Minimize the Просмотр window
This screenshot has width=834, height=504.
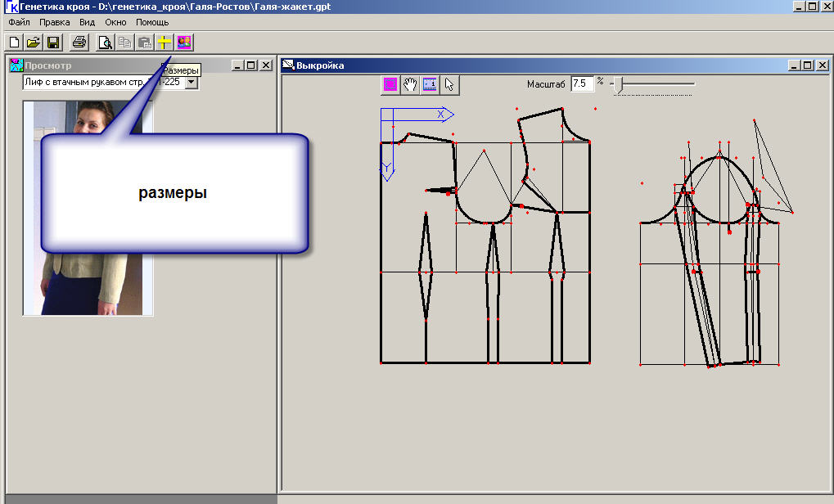237,65
